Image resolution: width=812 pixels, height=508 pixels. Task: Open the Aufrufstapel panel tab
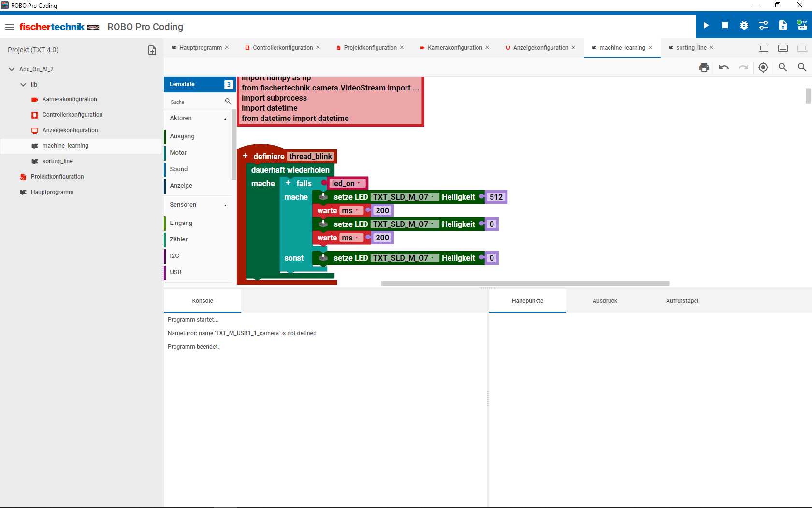(x=682, y=301)
